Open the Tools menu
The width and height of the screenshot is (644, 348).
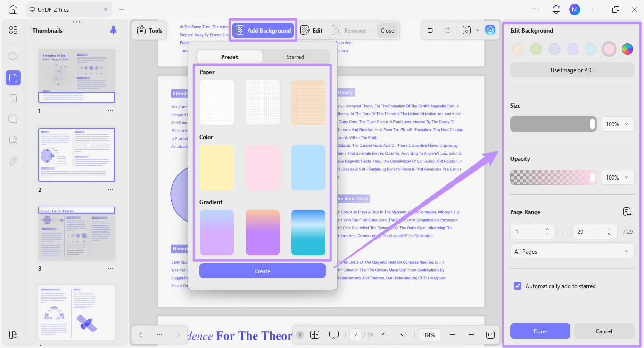(149, 30)
